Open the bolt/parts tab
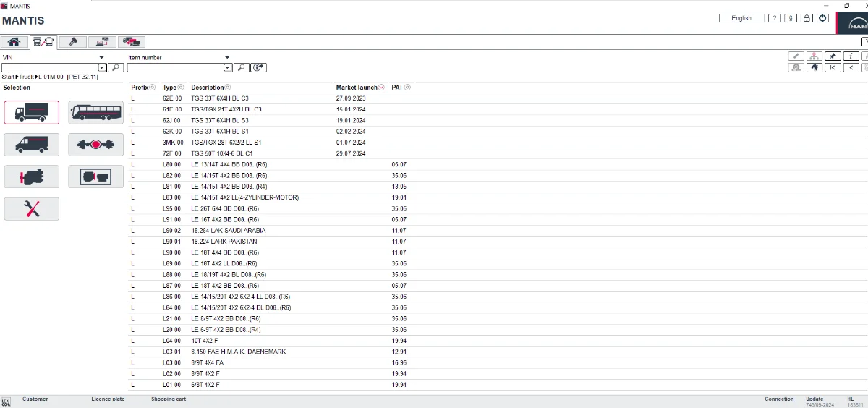Screen dimensions: 868x408 click(x=73, y=42)
